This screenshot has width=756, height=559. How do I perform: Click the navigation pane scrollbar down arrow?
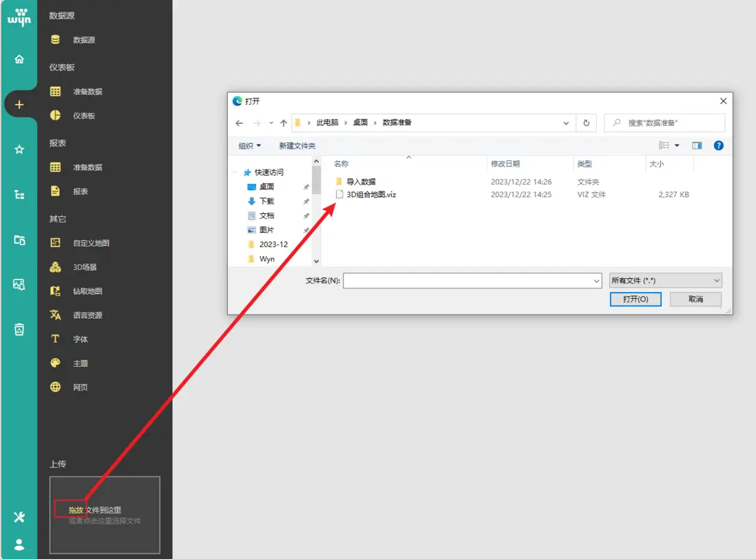pyautogui.click(x=316, y=261)
